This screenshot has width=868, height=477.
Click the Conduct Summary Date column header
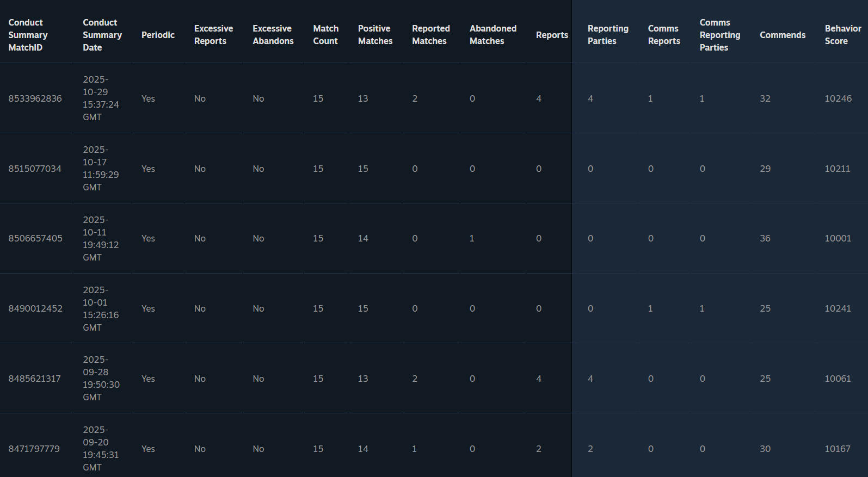102,35
